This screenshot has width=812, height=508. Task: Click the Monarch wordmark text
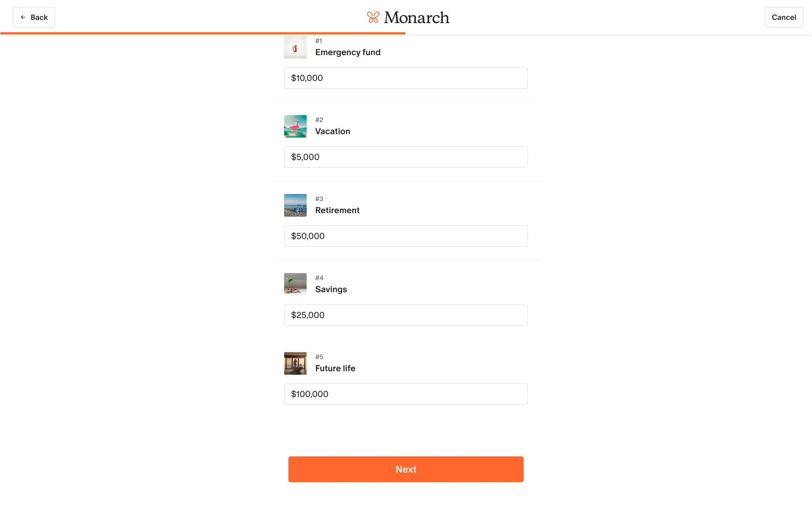pos(416,17)
